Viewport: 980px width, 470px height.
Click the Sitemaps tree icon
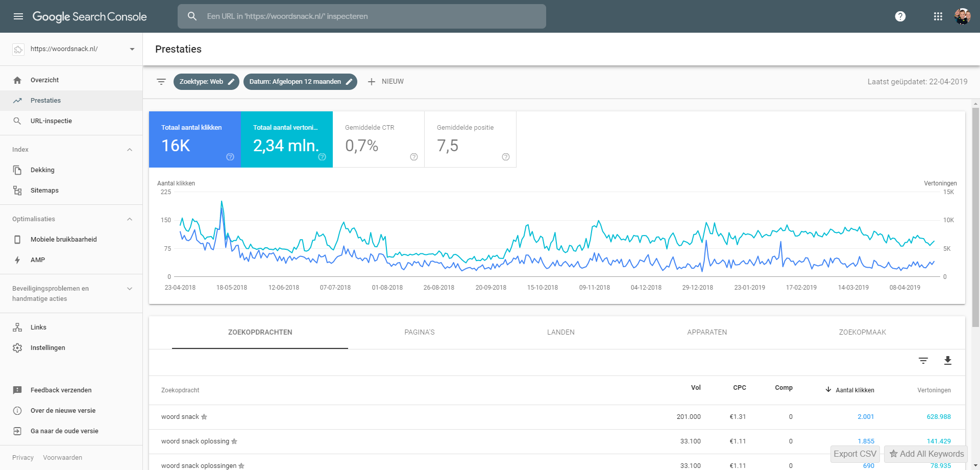(x=17, y=191)
